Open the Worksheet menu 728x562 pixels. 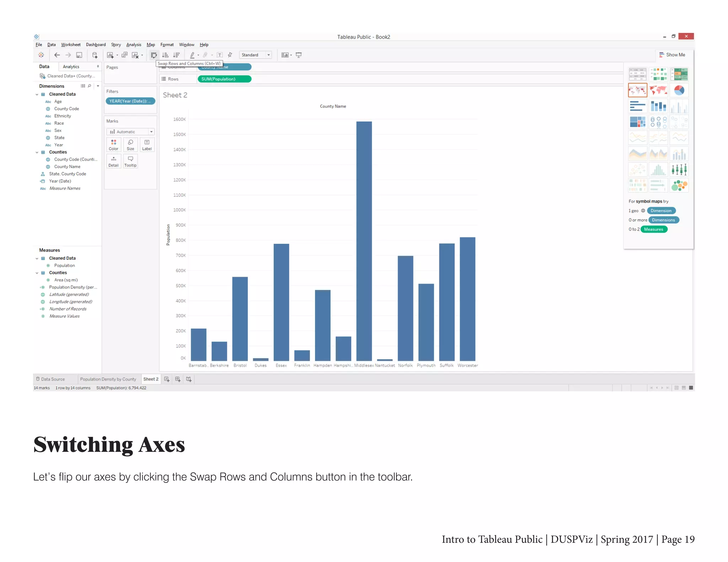[x=71, y=45]
